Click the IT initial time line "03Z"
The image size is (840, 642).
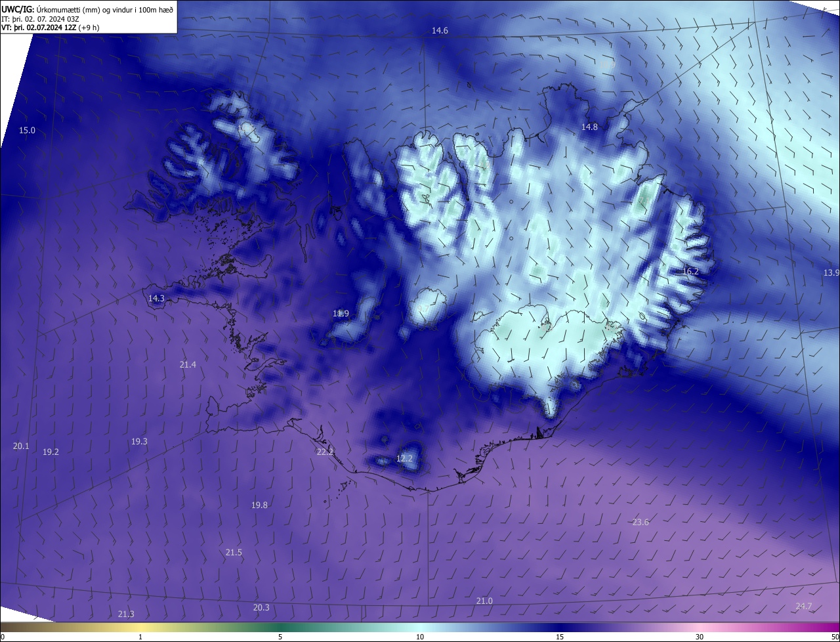(x=72, y=19)
